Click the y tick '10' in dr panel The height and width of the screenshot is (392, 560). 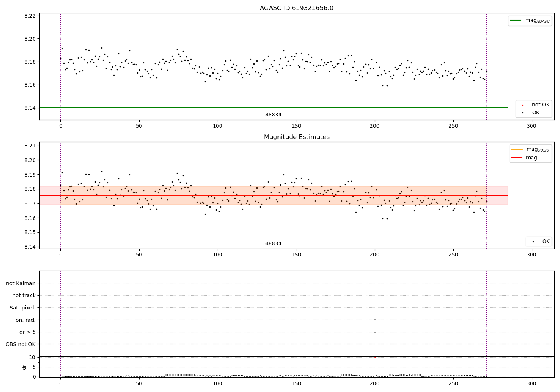33,357
